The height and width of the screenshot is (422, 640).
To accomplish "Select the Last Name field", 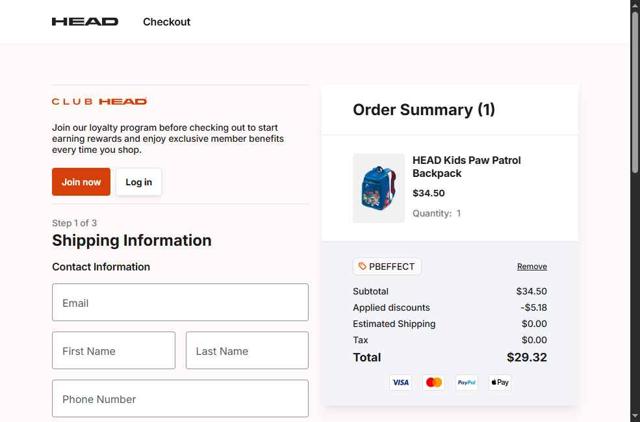I will 247,351.
